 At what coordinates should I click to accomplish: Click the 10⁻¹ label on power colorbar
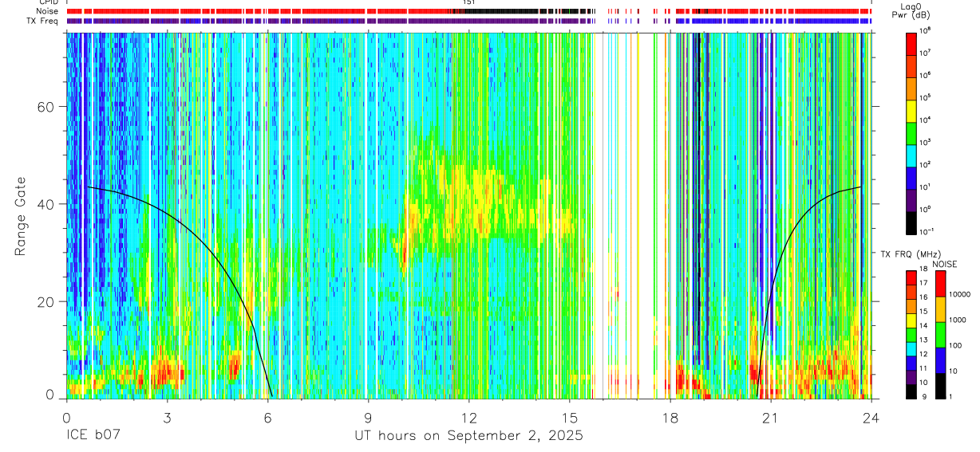(929, 231)
